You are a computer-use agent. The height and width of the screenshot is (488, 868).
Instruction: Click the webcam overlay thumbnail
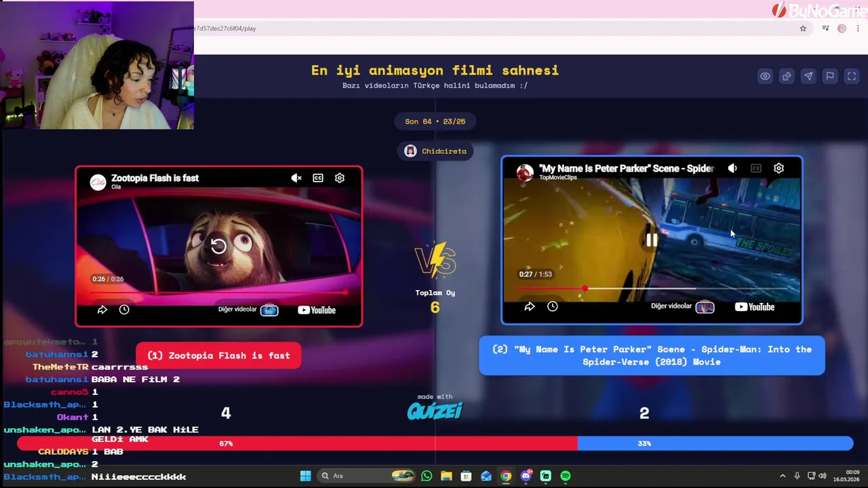(x=97, y=65)
